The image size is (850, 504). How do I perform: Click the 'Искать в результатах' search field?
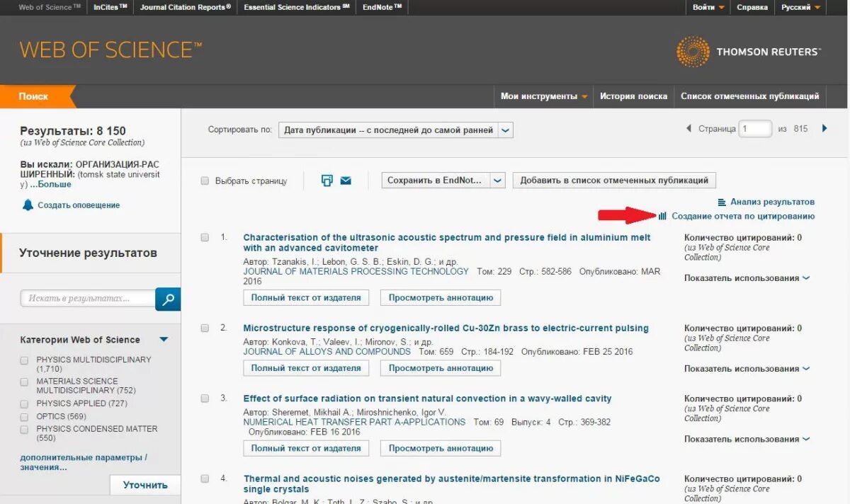(x=88, y=299)
